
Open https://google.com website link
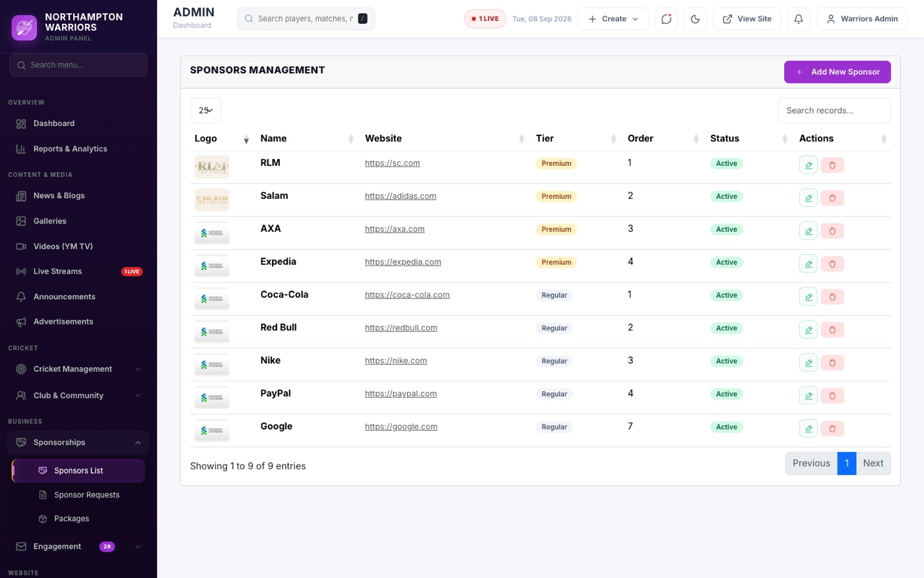(x=401, y=427)
